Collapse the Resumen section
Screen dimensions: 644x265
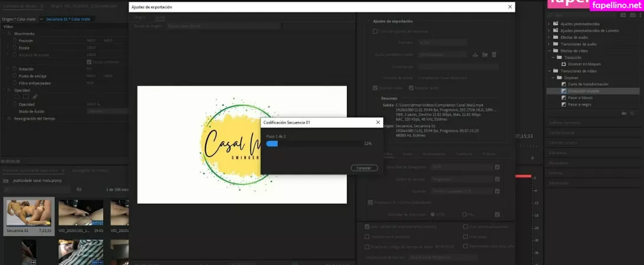376,98
